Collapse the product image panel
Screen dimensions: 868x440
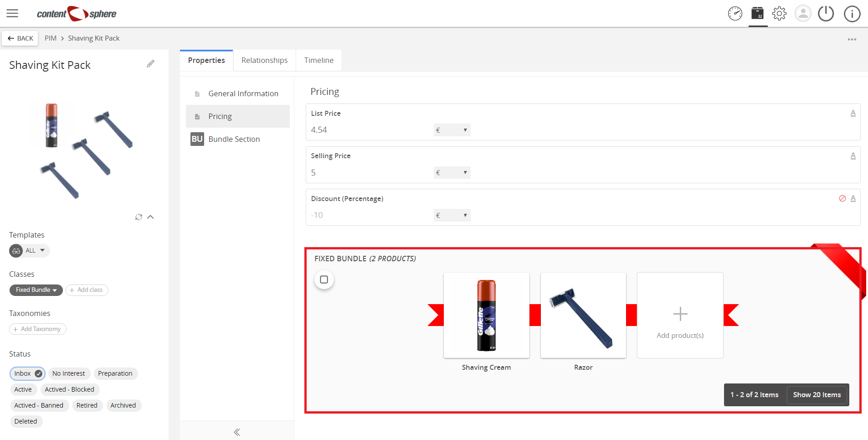pos(151,217)
